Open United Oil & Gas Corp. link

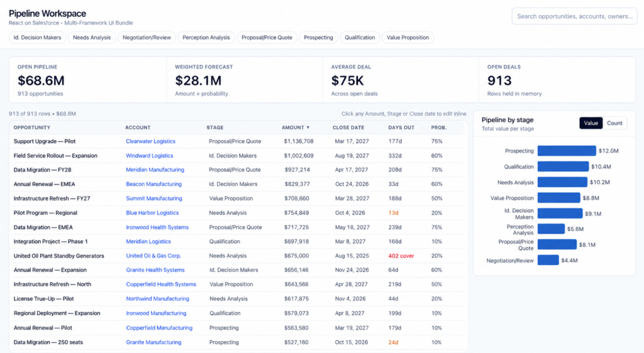click(153, 256)
